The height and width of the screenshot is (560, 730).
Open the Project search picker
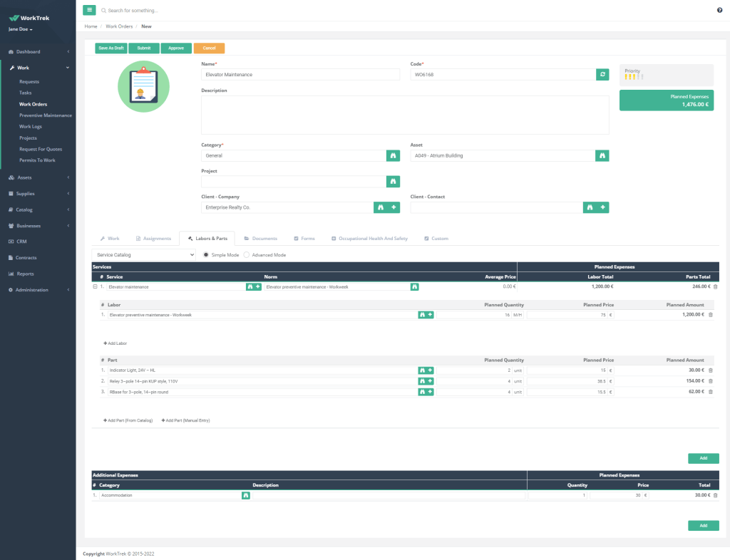[393, 182]
